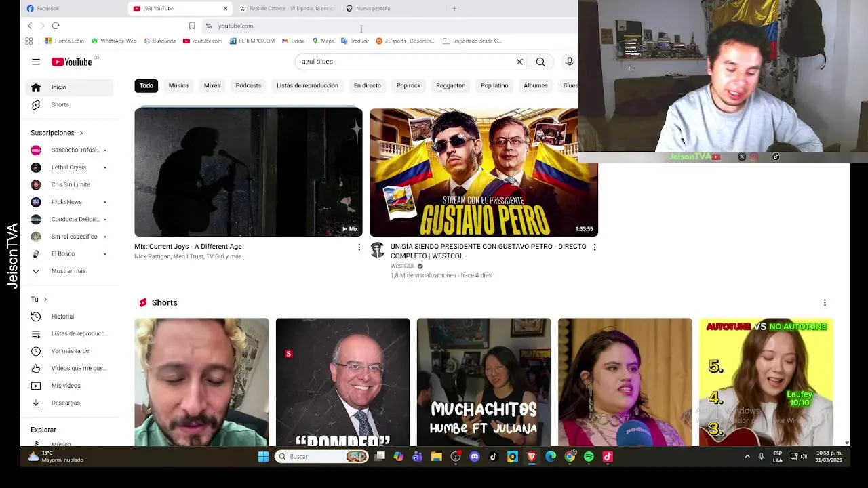
Task: Open the WhatsApp Web bookmark
Action: point(114,41)
